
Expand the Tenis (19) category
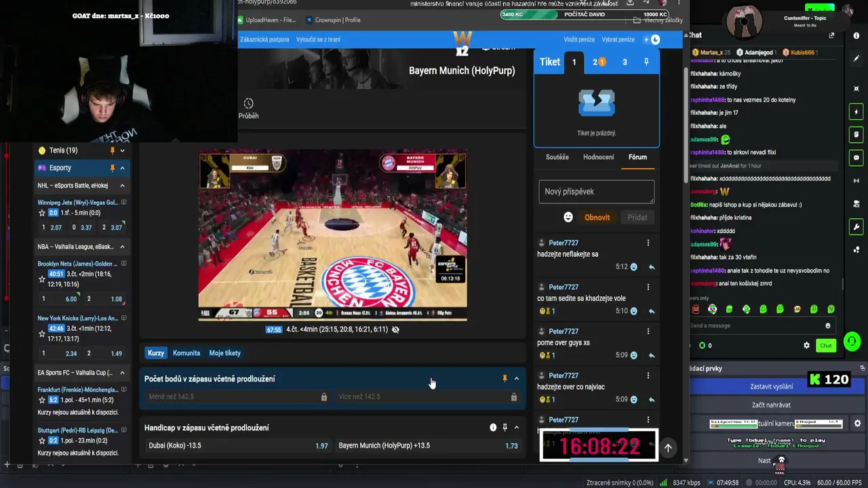coord(123,150)
